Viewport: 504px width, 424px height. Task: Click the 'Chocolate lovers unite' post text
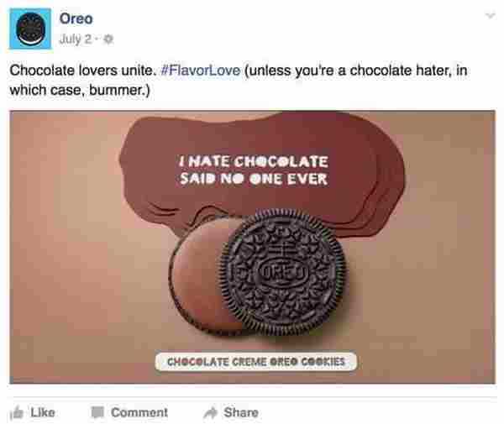coord(81,71)
